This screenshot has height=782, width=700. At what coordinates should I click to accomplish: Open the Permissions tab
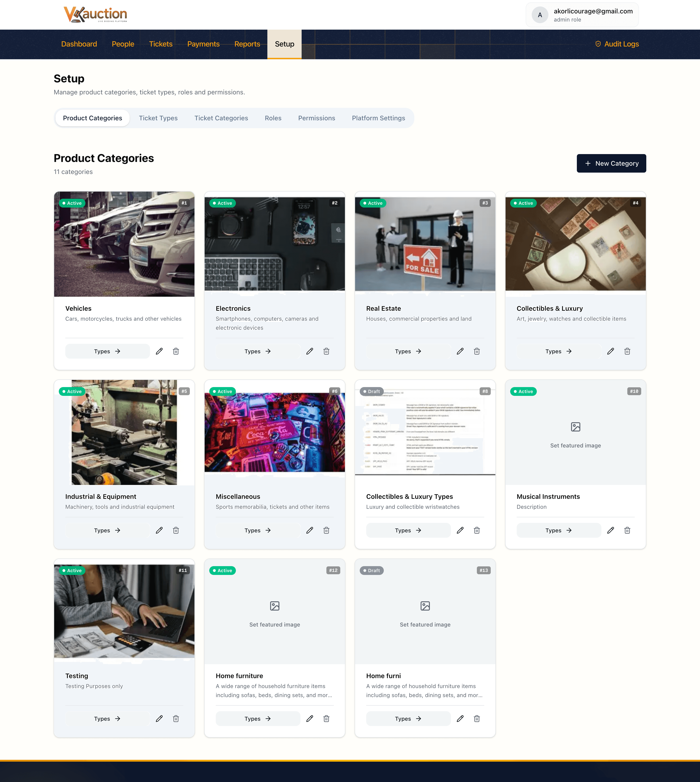316,118
